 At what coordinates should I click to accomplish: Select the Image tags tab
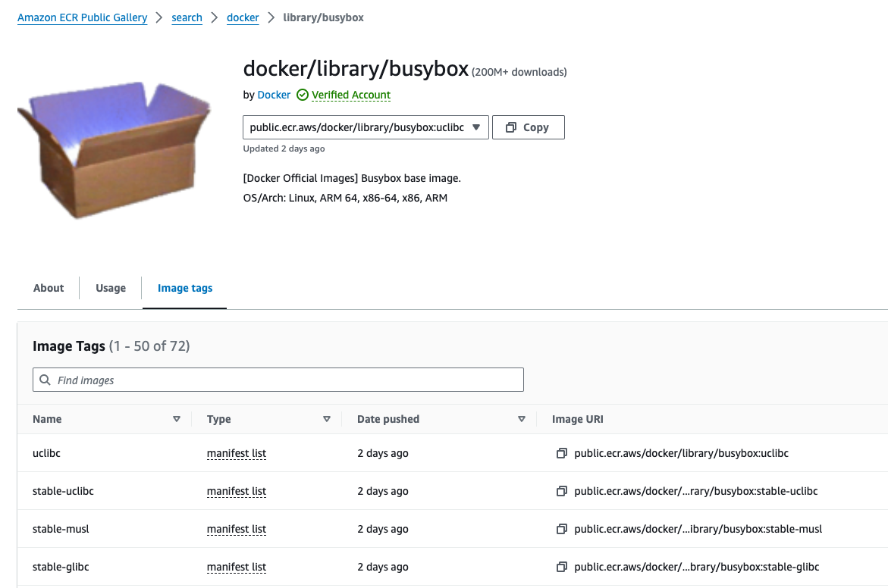(x=185, y=288)
